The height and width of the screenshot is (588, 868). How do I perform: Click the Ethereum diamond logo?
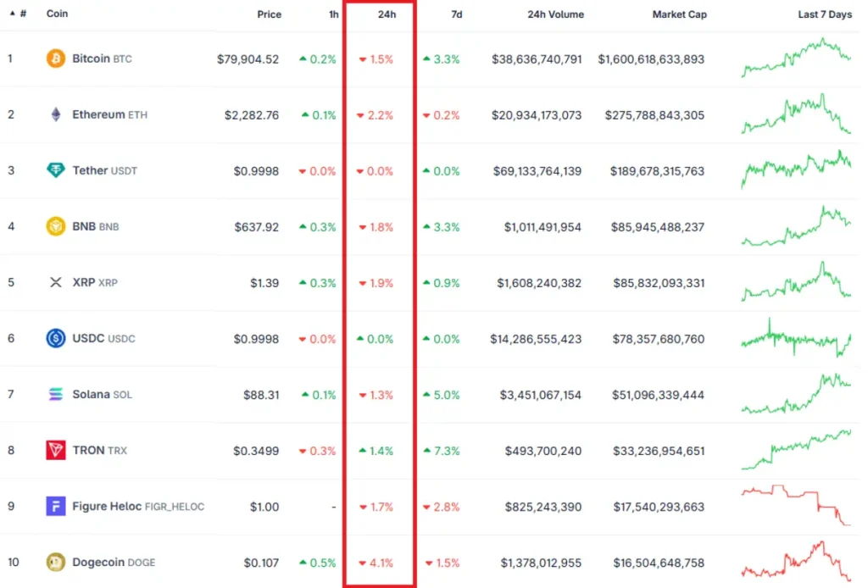pyautogui.click(x=55, y=114)
